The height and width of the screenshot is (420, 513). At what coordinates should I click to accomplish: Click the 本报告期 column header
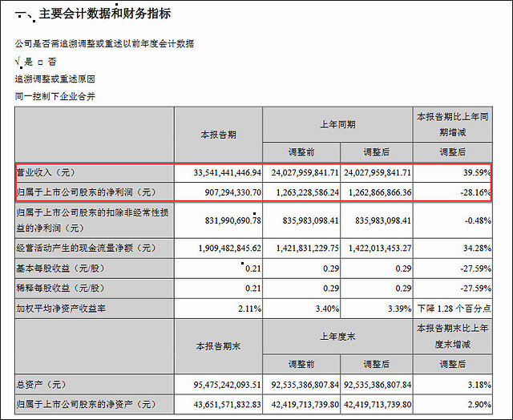[x=218, y=135]
